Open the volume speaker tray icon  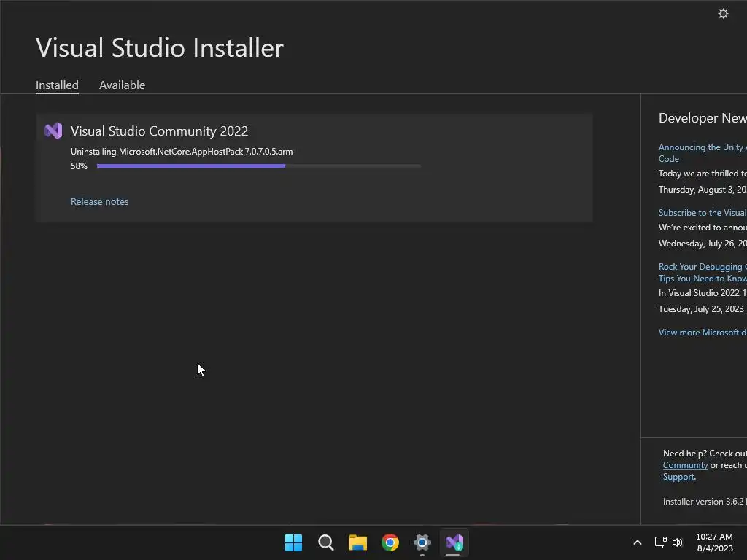678,542
